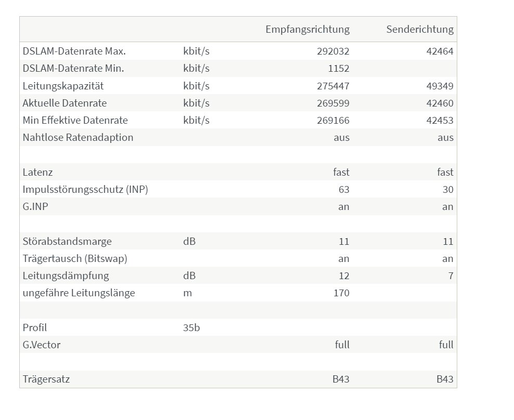The height and width of the screenshot is (420, 514).
Task: Select the Impulsstörungsschutz (INP) label
Action: click(85, 190)
